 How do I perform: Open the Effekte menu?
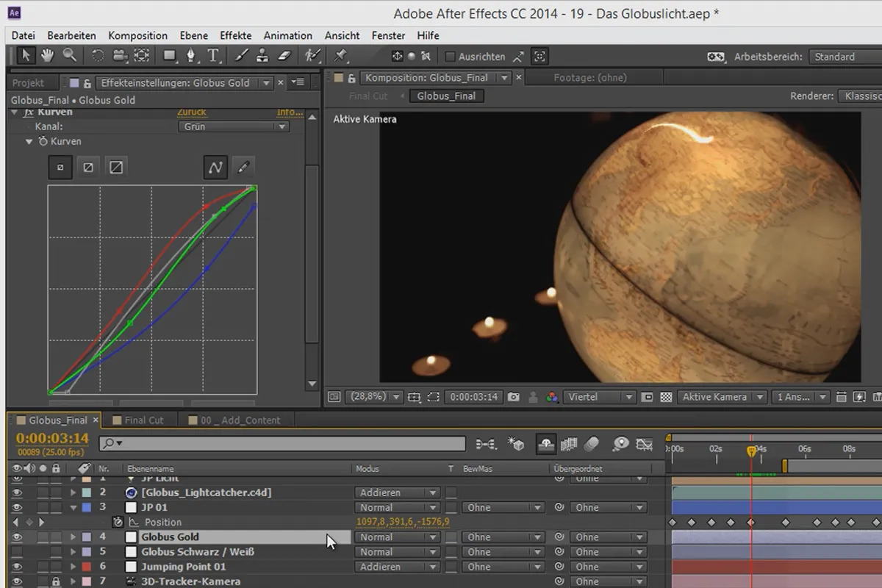(235, 35)
